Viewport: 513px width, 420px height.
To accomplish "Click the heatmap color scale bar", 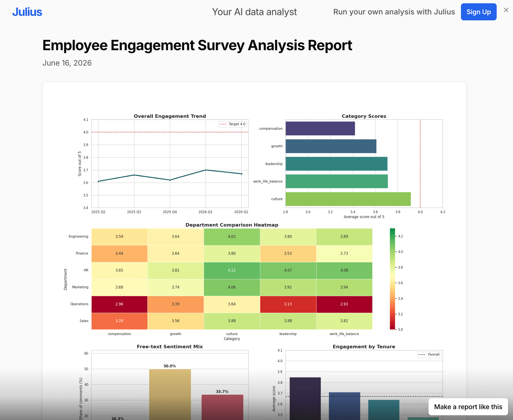I will [392, 279].
